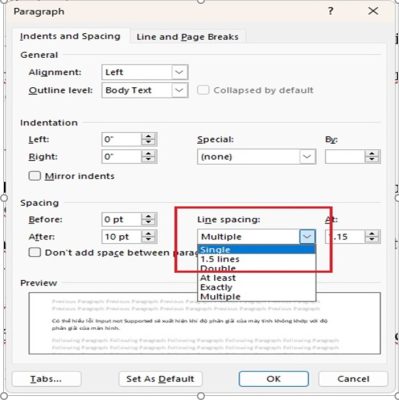Increase the By value with up arrow
Viewport: 399px width, 400px height.
tap(372, 153)
